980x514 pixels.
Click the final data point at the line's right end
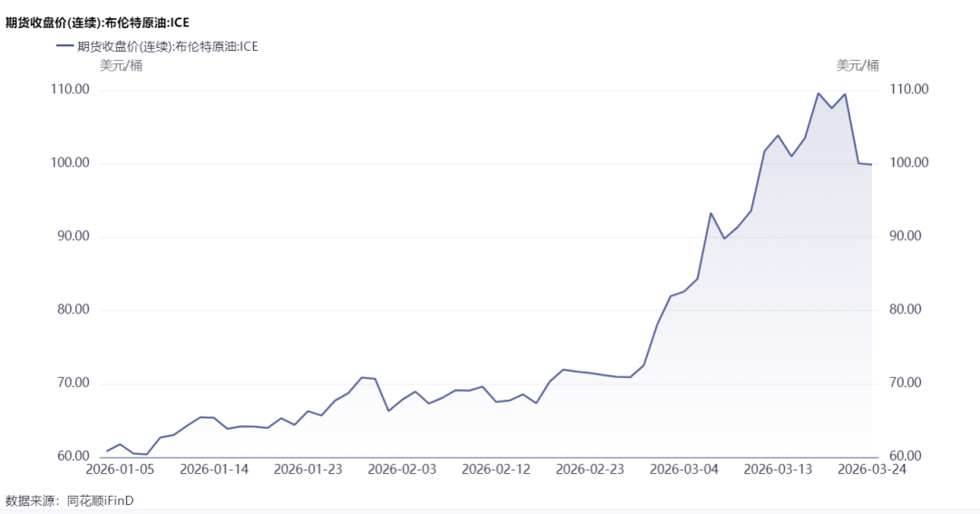pos(871,164)
